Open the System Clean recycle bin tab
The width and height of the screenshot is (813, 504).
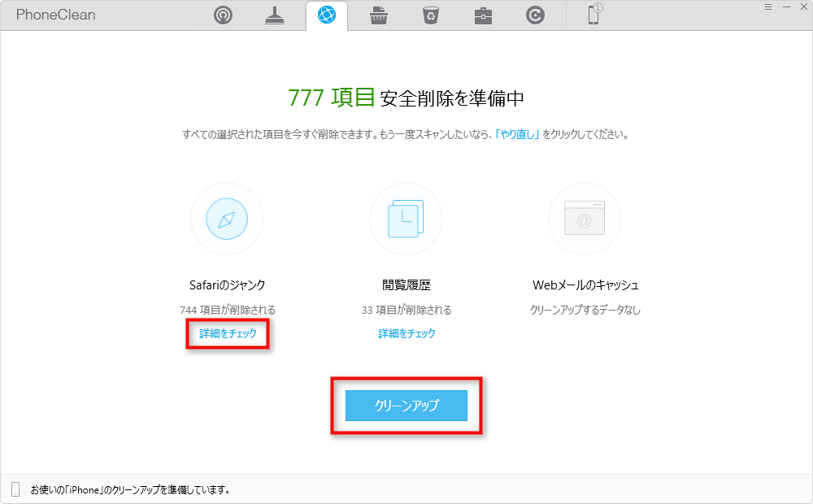[x=431, y=15]
